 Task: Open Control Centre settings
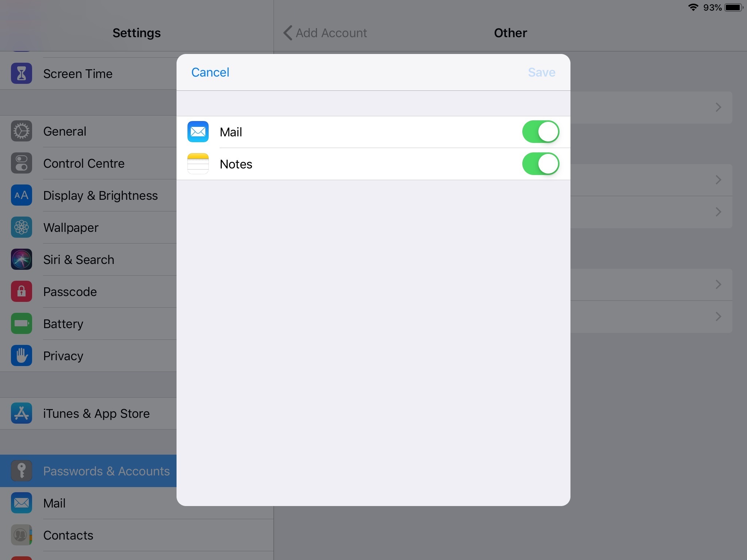pos(88,163)
